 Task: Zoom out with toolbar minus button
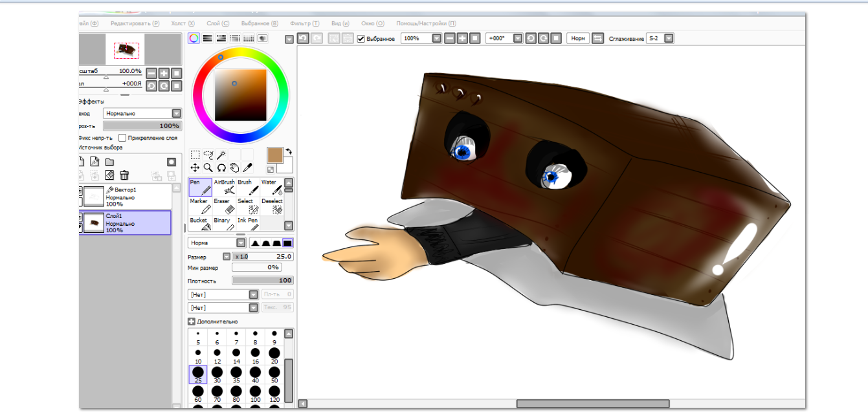tap(450, 38)
